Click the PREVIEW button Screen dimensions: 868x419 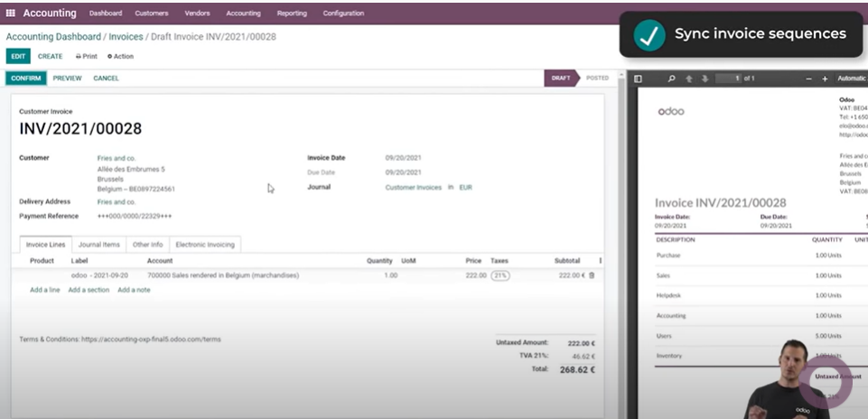[x=68, y=79]
